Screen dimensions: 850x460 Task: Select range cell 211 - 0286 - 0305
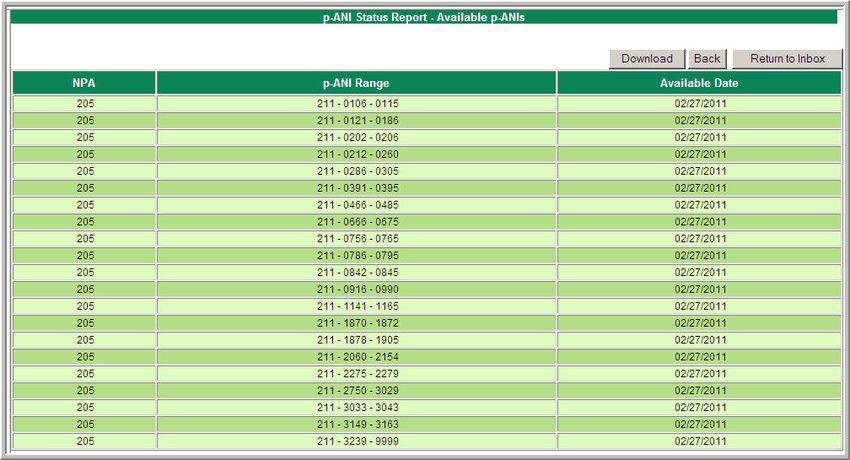[357, 171]
